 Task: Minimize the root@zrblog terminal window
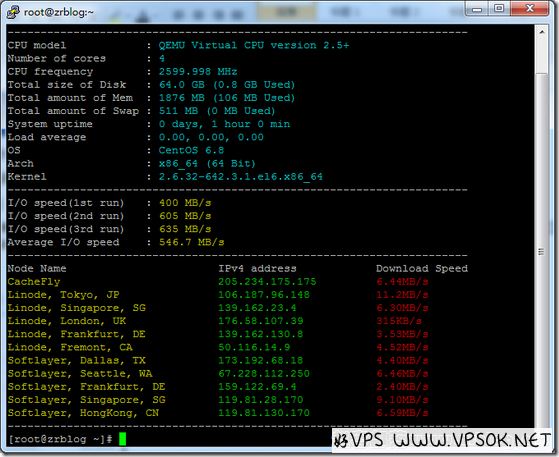(477, 9)
